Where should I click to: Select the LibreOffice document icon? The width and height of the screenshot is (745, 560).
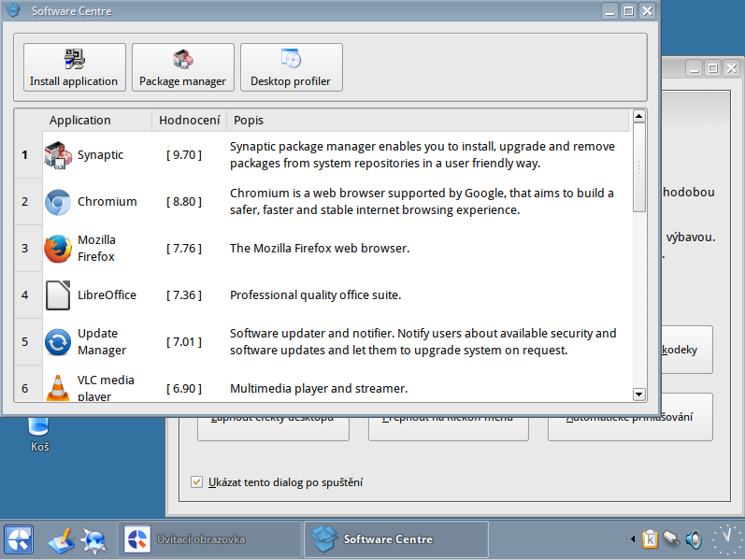pos(58,295)
